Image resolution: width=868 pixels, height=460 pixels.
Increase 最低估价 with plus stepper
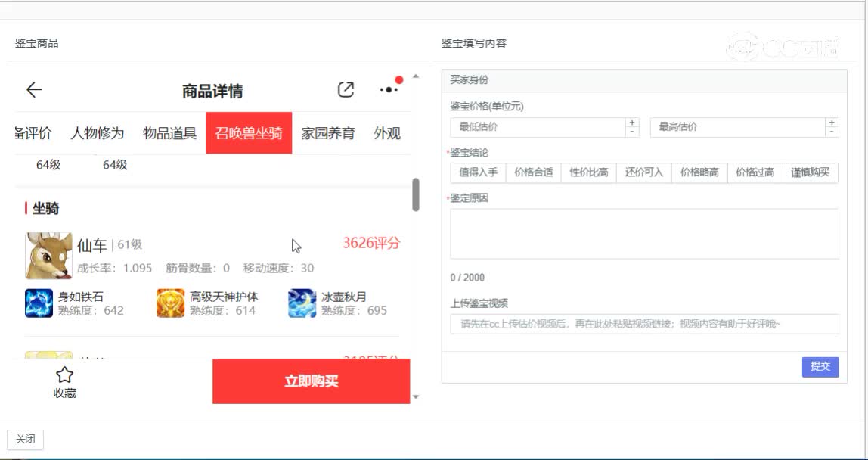632,123
